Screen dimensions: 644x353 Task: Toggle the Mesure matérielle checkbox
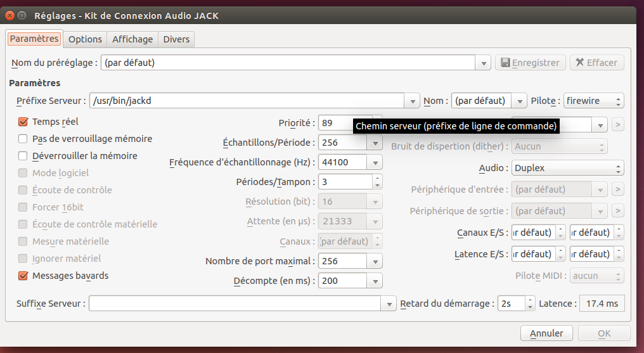(23, 241)
